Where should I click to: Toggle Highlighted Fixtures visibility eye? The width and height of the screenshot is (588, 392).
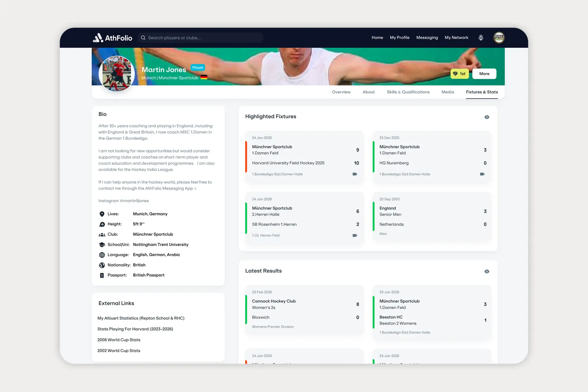(487, 117)
